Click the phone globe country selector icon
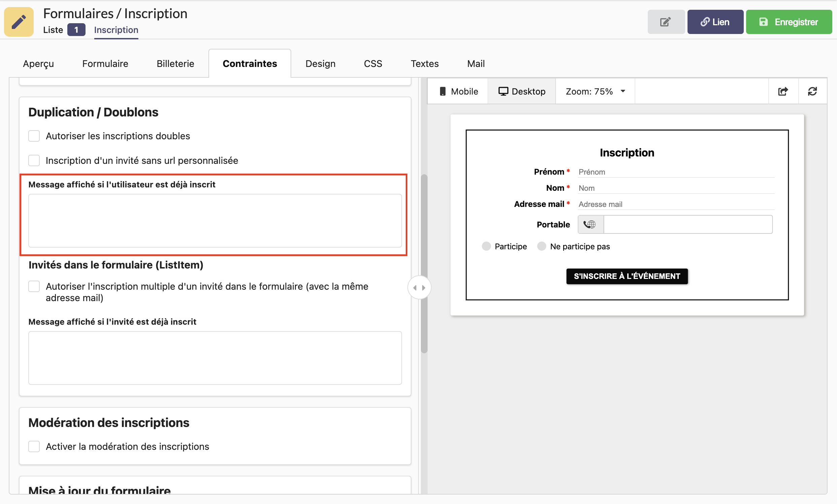 tap(590, 224)
